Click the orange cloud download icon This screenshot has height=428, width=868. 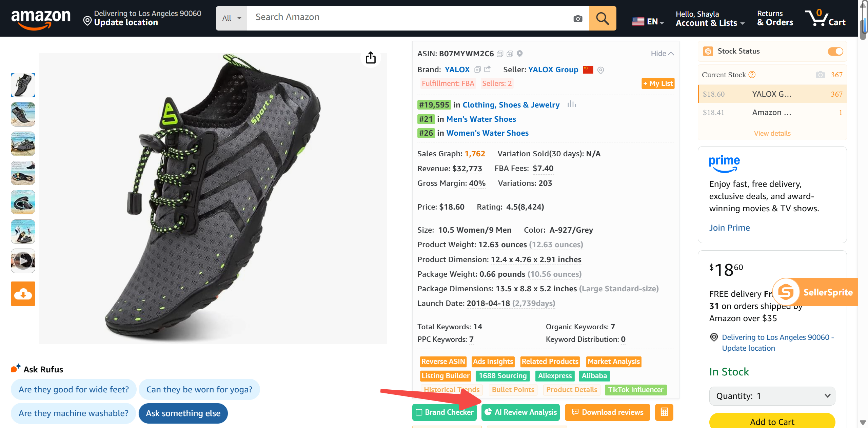coord(23,294)
